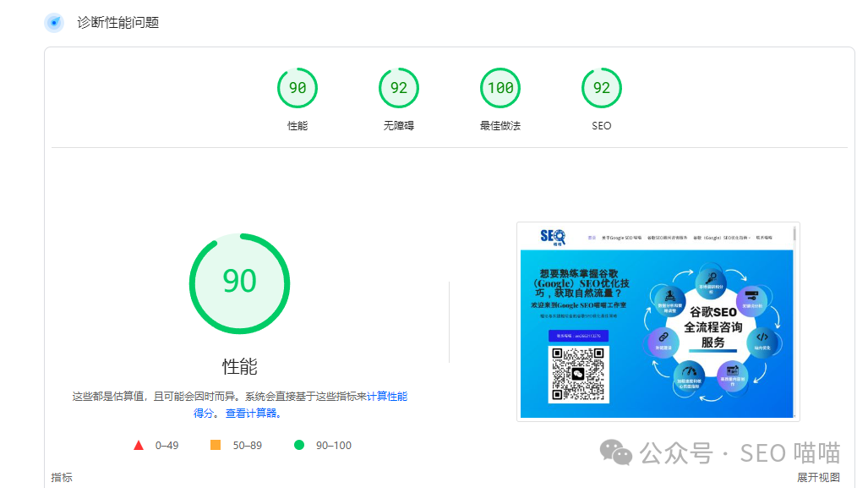Click the 50–89 range text

[x=247, y=446]
